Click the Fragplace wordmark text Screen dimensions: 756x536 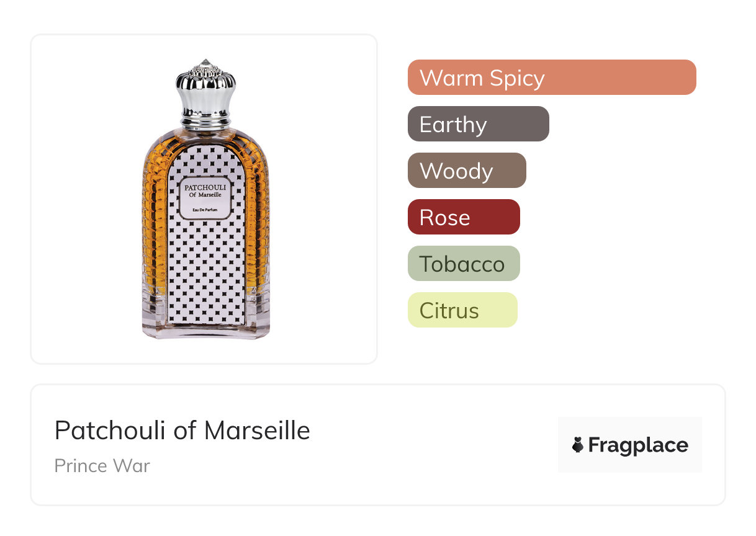pos(638,445)
